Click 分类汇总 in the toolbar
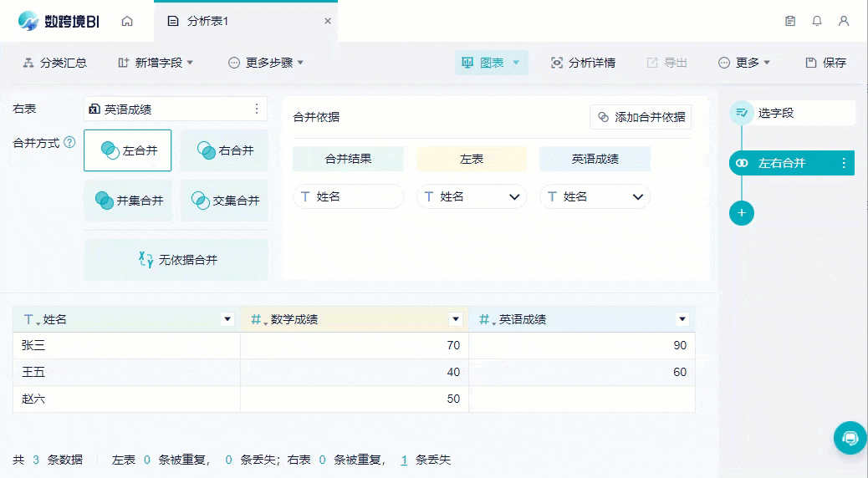 [55, 63]
